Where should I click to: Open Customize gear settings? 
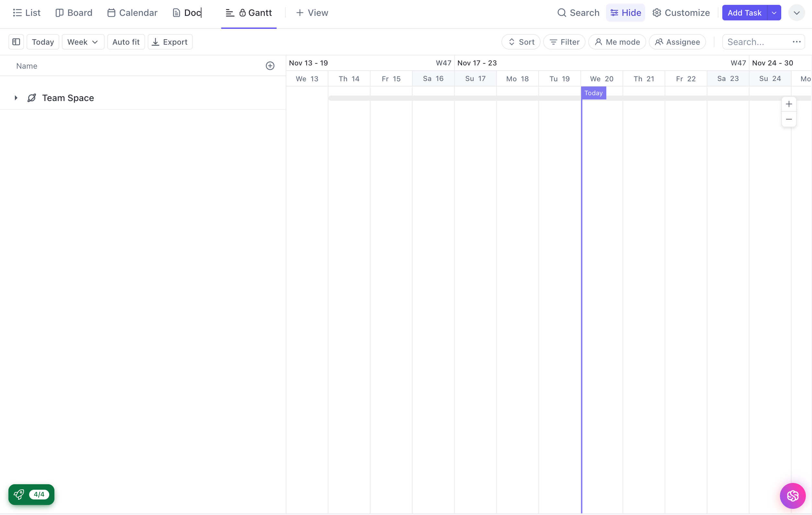click(x=681, y=13)
